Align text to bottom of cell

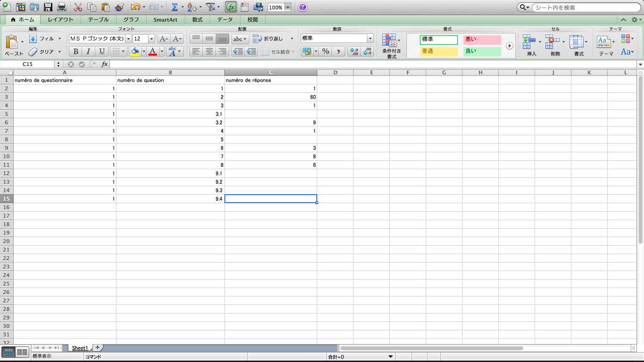pos(222,39)
